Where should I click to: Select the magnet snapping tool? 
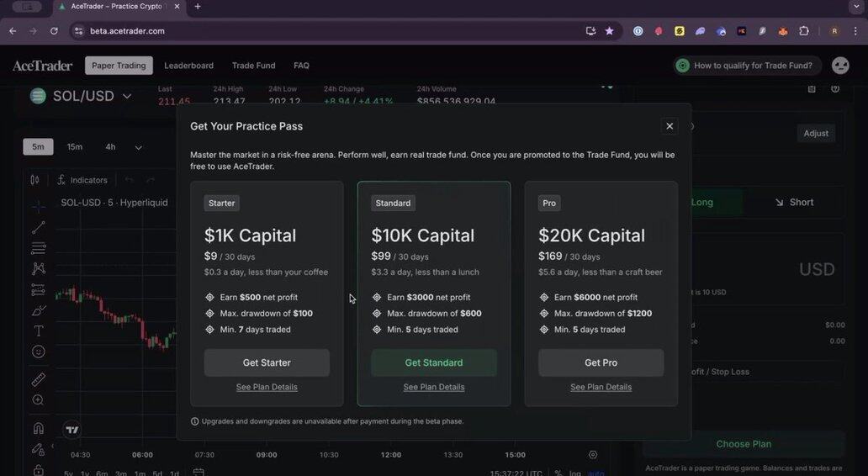38,428
